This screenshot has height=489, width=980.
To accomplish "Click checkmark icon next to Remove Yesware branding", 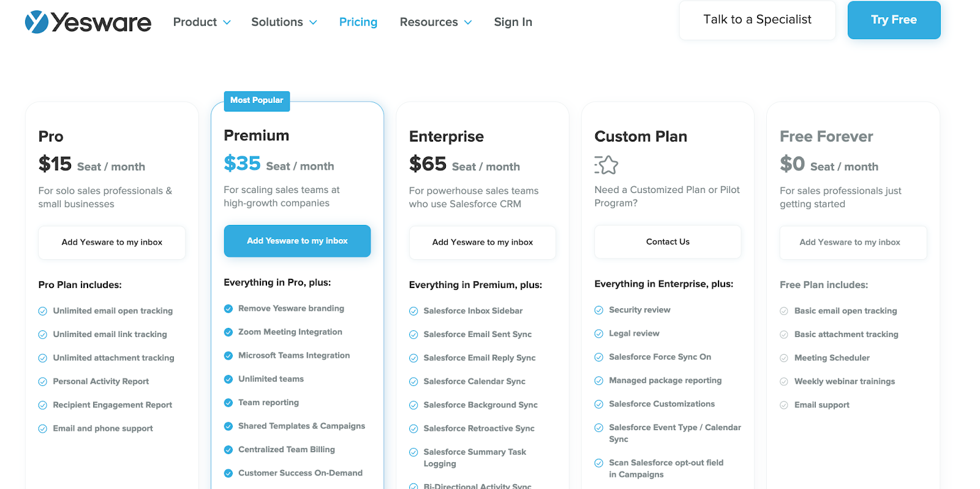I will point(228,309).
